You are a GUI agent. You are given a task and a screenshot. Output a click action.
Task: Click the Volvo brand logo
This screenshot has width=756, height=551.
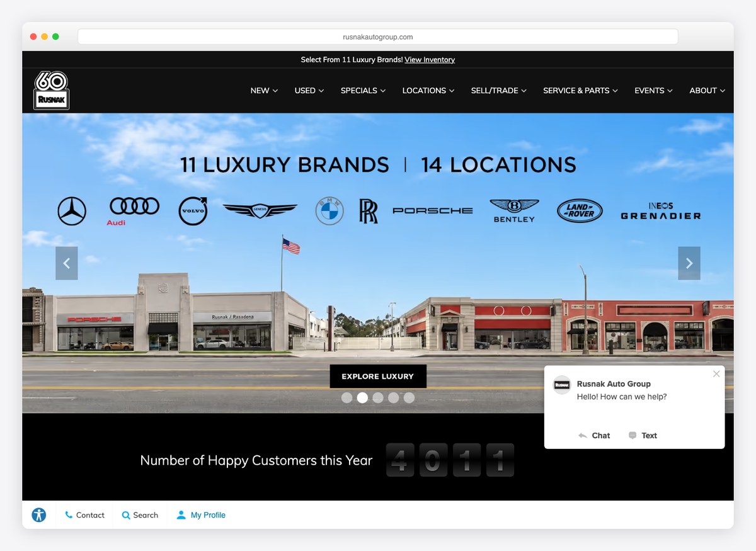pyautogui.click(x=193, y=211)
